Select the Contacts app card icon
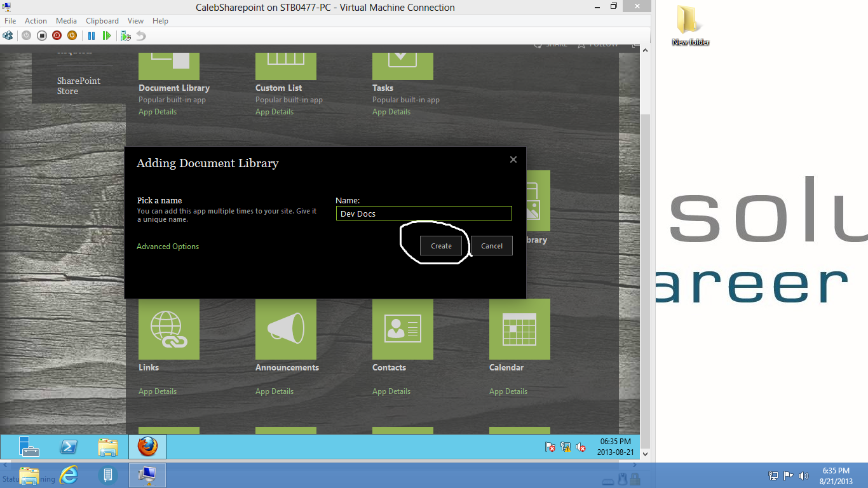 pos(403,329)
